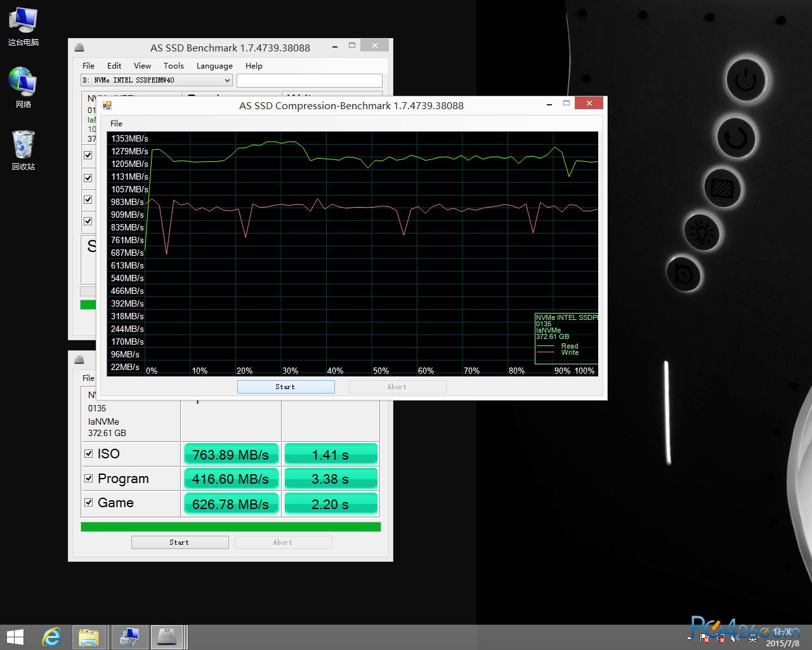Maximize the Compression-Benchmark window
Viewport: 812px width, 650px height.
click(566, 103)
